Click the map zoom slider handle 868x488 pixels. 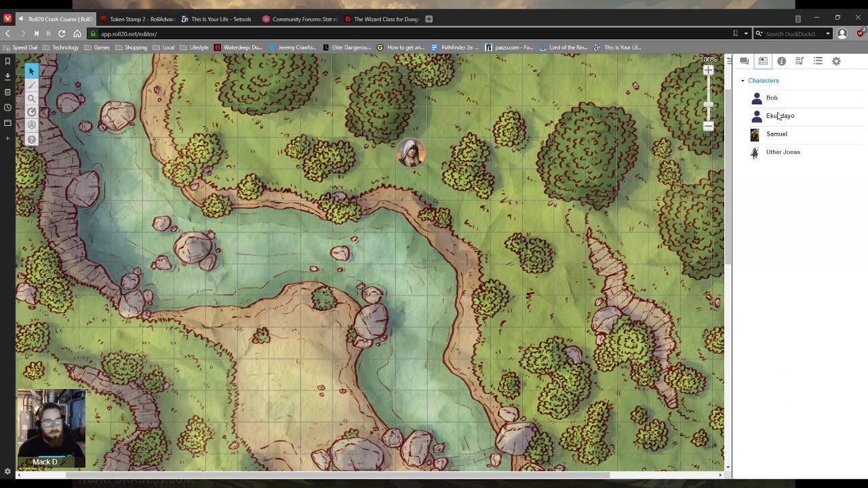708,105
